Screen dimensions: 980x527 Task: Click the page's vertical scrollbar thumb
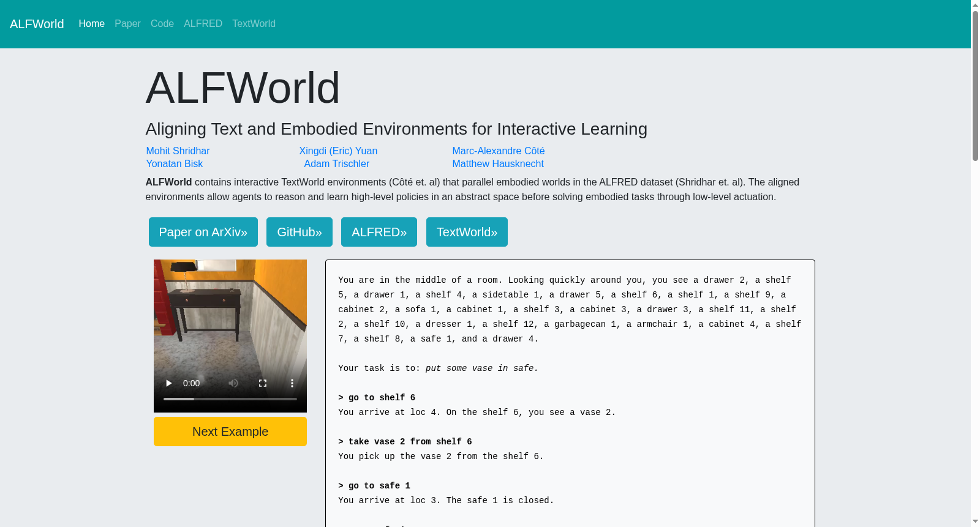pos(975,86)
